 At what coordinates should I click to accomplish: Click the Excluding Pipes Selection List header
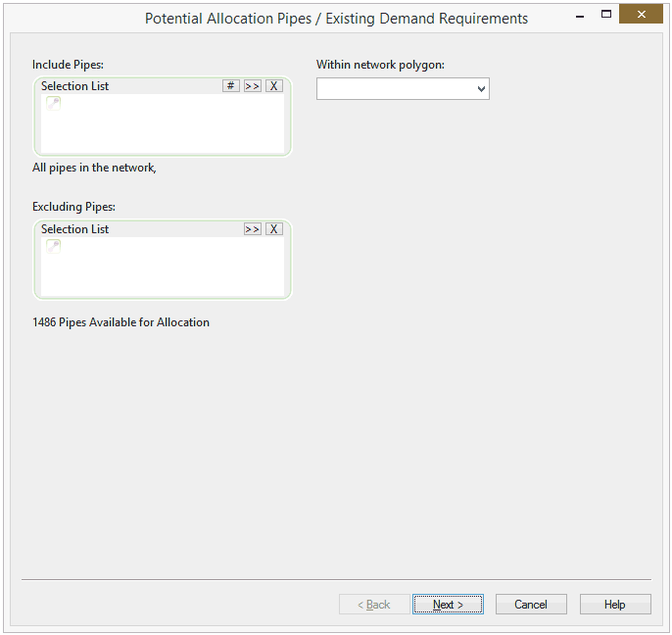[75, 229]
